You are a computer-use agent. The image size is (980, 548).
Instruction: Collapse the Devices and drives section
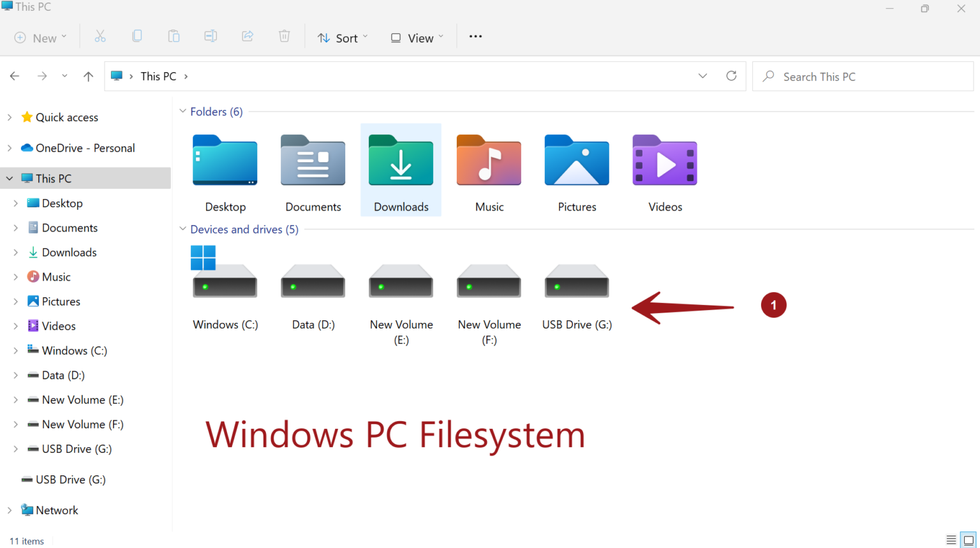point(183,229)
